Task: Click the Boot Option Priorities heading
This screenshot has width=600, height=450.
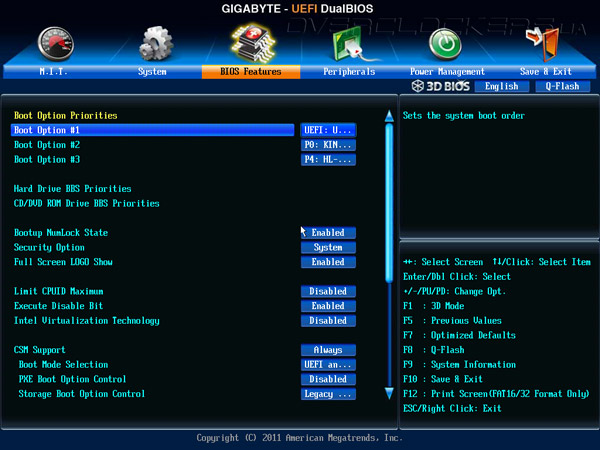Action: [x=66, y=116]
